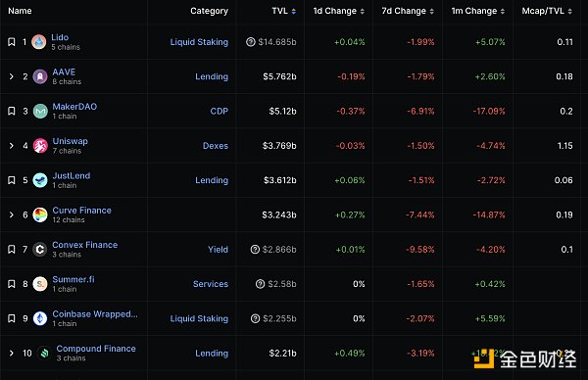
Task: Sort by 7d Change header
Action: (x=408, y=11)
